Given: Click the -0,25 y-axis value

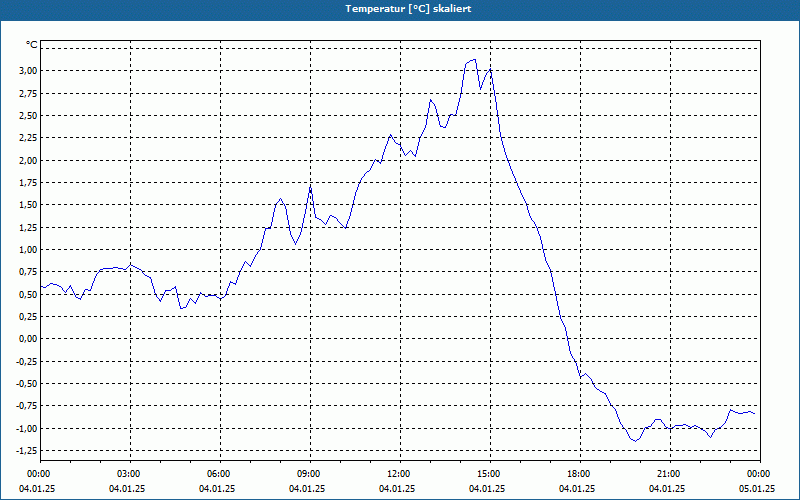Looking at the screenshot, I should tap(27, 361).
